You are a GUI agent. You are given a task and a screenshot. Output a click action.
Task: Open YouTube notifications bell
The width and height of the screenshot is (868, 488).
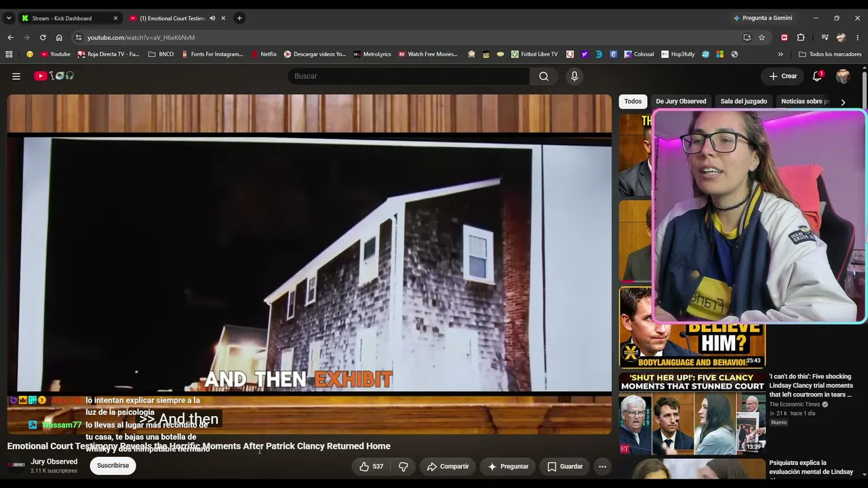coord(817,76)
